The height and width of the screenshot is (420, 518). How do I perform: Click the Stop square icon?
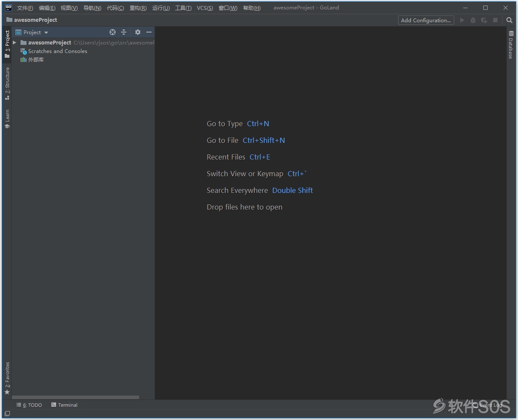point(495,20)
